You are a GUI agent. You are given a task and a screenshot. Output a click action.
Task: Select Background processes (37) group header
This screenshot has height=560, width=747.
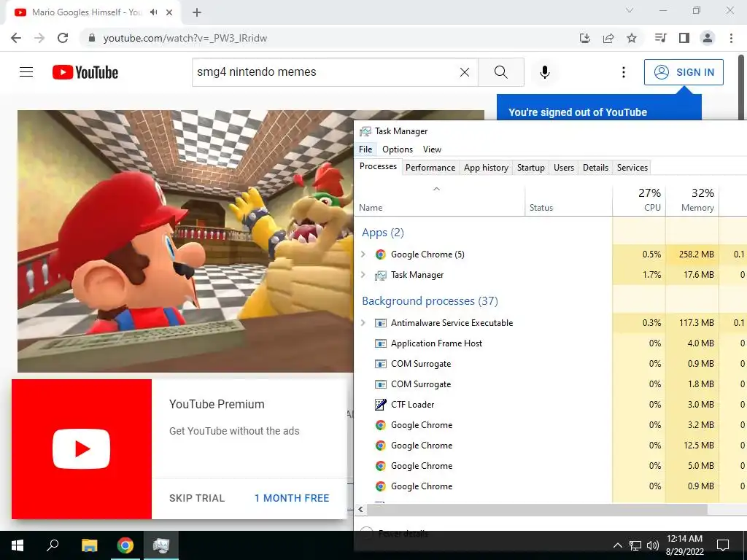(x=430, y=301)
